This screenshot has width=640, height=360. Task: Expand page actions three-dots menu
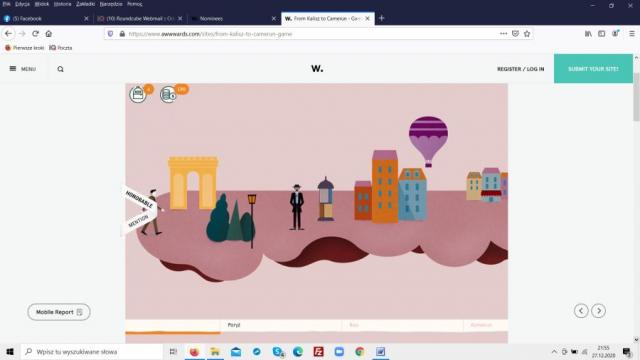pyautogui.click(x=503, y=34)
